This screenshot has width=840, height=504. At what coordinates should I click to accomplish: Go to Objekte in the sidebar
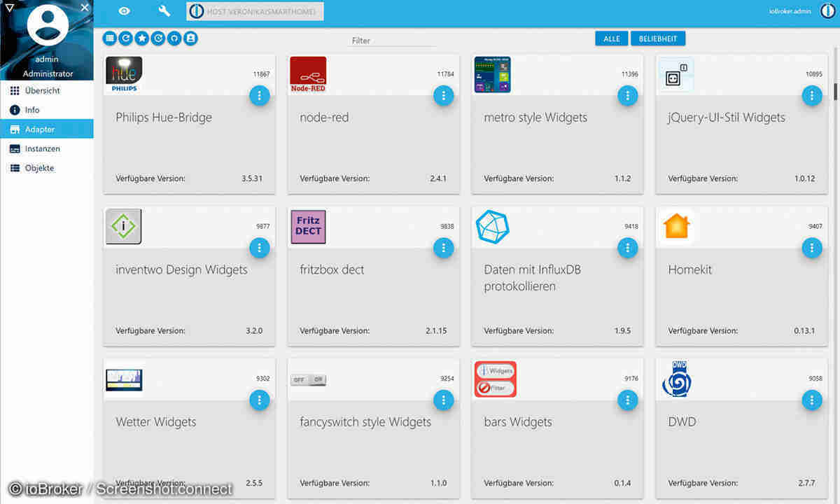[39, 168]
